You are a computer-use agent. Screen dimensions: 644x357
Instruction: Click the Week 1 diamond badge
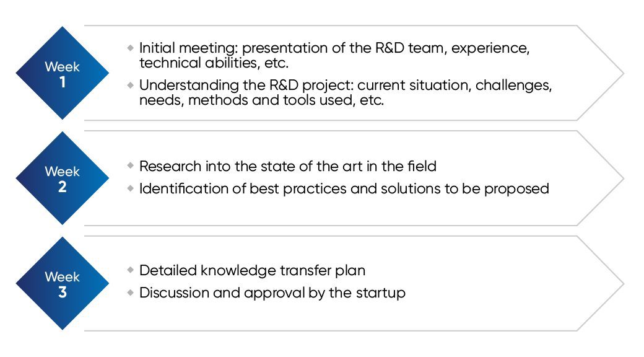click(62, 73)
